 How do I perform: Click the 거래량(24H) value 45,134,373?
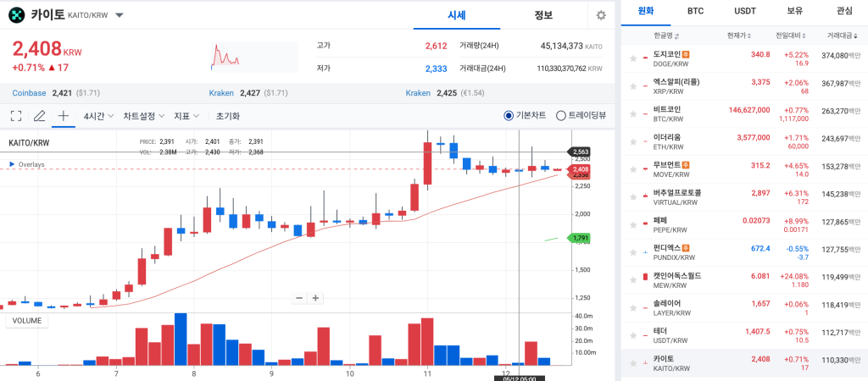click(561, 46)
